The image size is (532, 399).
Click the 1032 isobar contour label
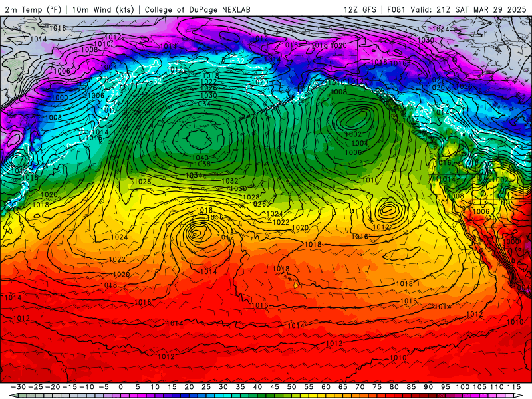[x=230, y=181]
